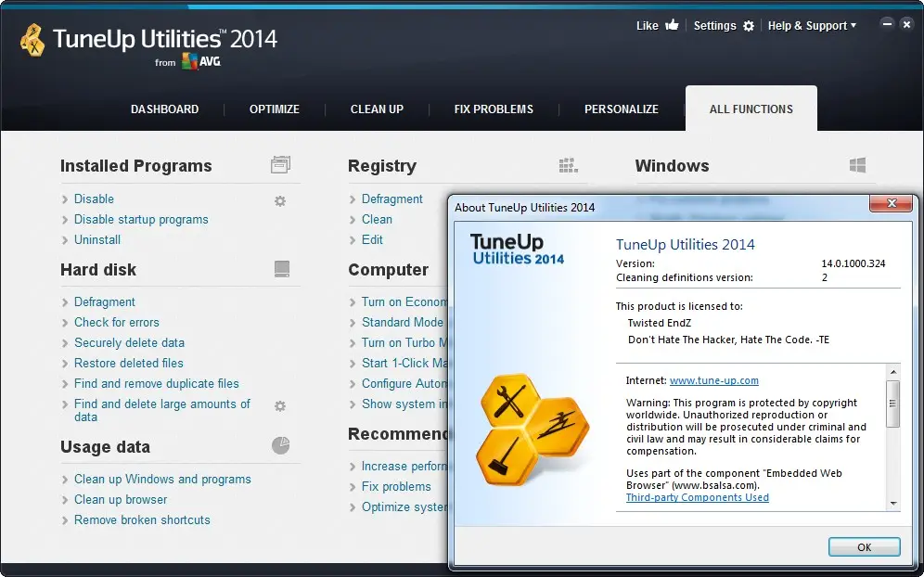The image size is (924, 577).
Task: Open settings gear beside Find and delete large data
Action: [280, 405]
